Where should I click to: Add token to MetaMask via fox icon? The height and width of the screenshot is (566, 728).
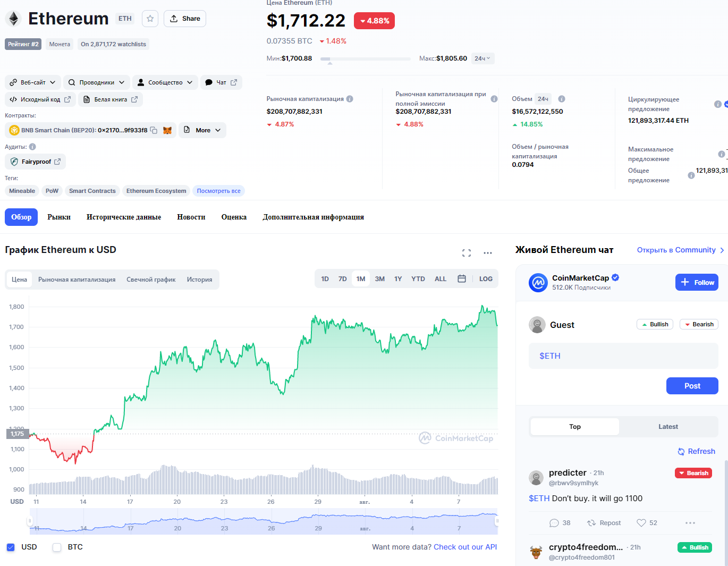167,130
